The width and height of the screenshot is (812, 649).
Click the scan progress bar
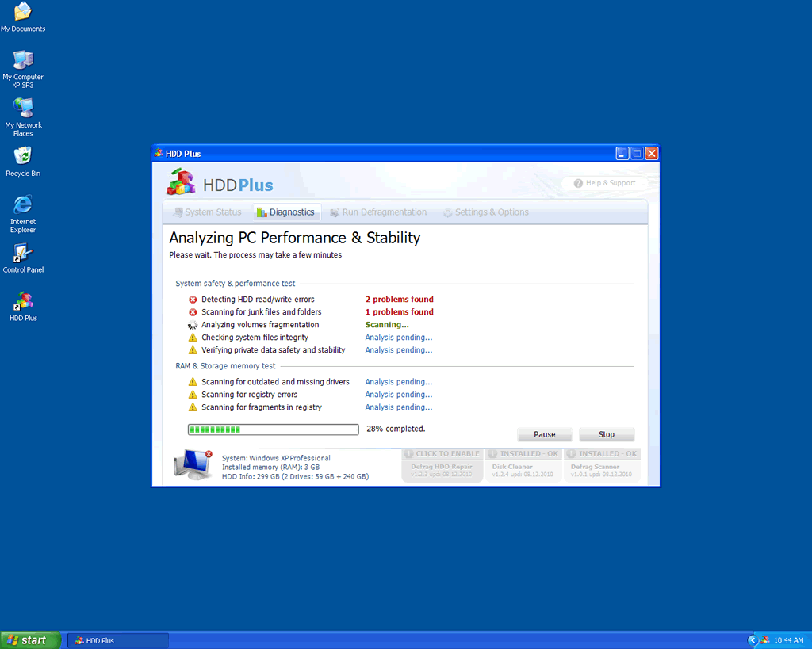coord(273,429)
